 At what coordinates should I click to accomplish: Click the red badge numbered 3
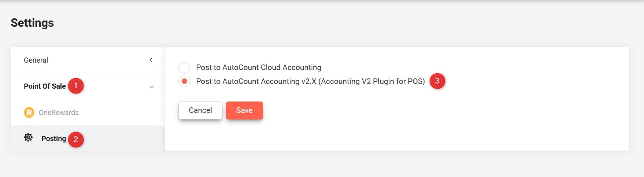(x=437, y=81)
